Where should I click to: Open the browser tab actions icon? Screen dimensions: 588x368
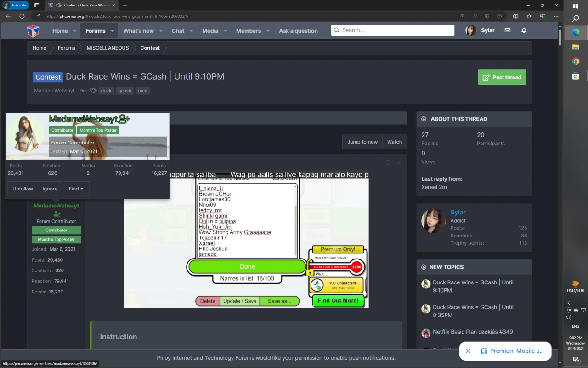coord(37,5)
